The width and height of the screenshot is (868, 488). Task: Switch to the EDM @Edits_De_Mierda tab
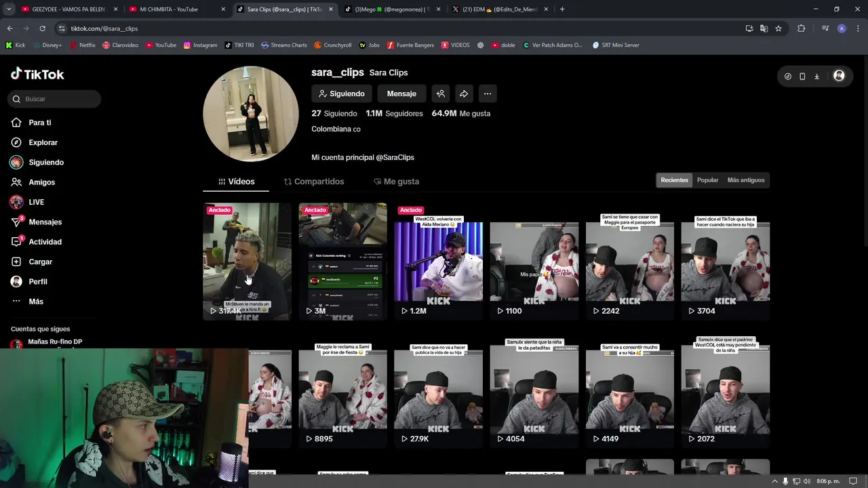click(499, 9)
